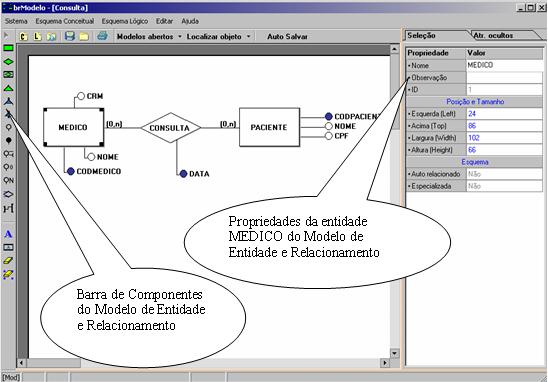Click the empty Observação value field

tap(504, 77)
